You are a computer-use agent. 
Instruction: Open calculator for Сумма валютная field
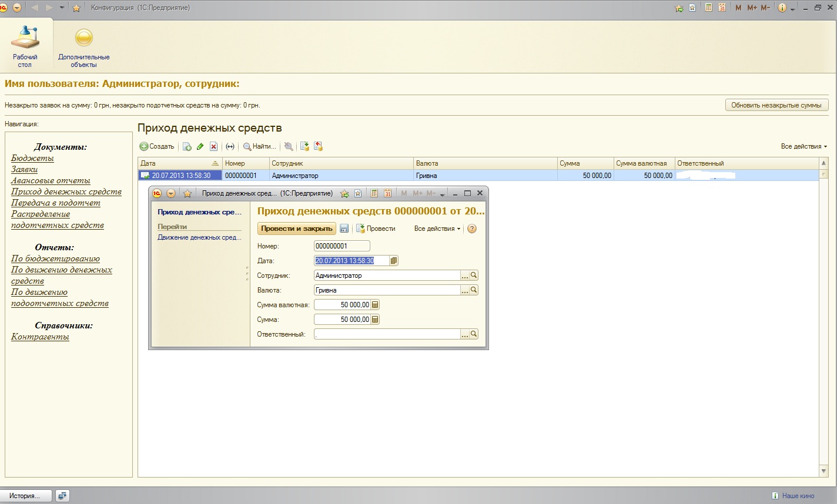375,305
